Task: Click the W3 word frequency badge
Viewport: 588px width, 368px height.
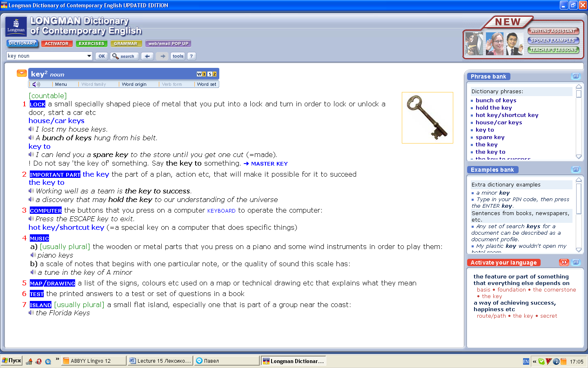Action: (x=201, y=74)
